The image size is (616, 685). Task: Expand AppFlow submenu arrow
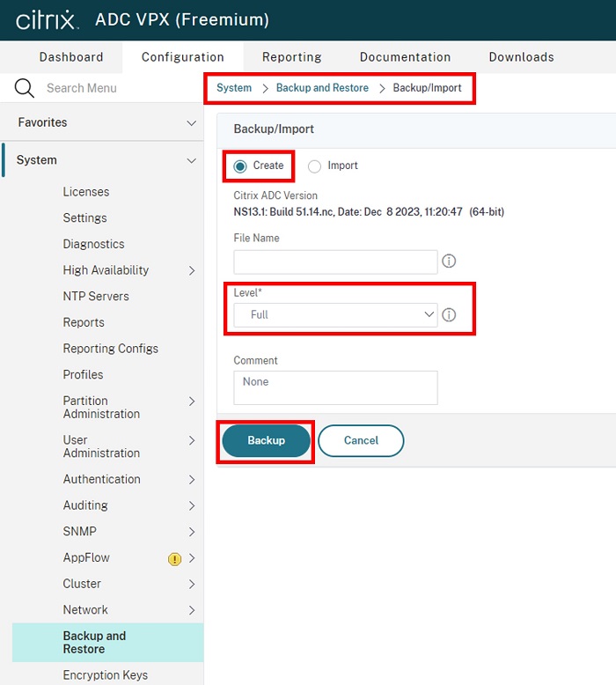[x=192, y=558]
